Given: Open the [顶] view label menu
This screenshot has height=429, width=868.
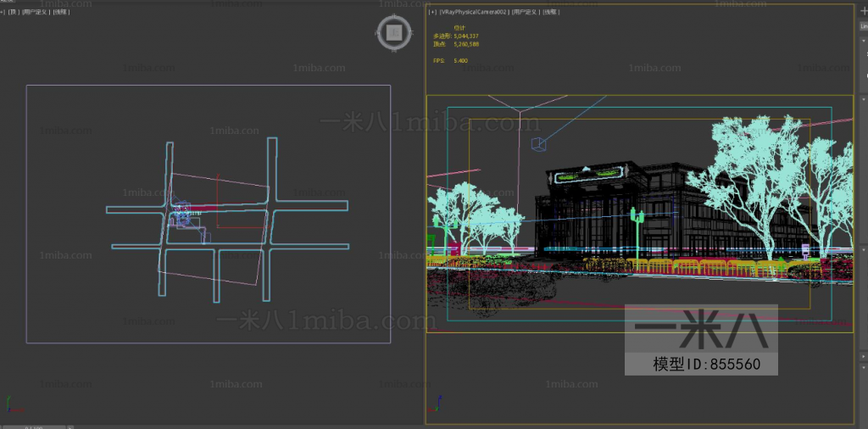Looking at the screenshot, I should pos(14,13).
